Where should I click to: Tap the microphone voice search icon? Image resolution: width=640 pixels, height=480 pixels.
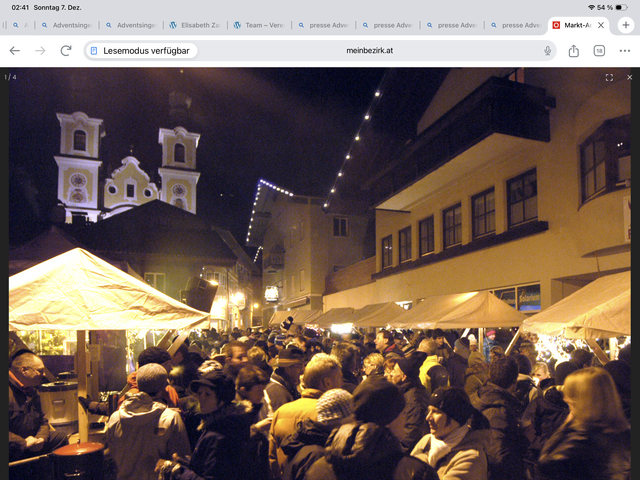tap(548, 51)
